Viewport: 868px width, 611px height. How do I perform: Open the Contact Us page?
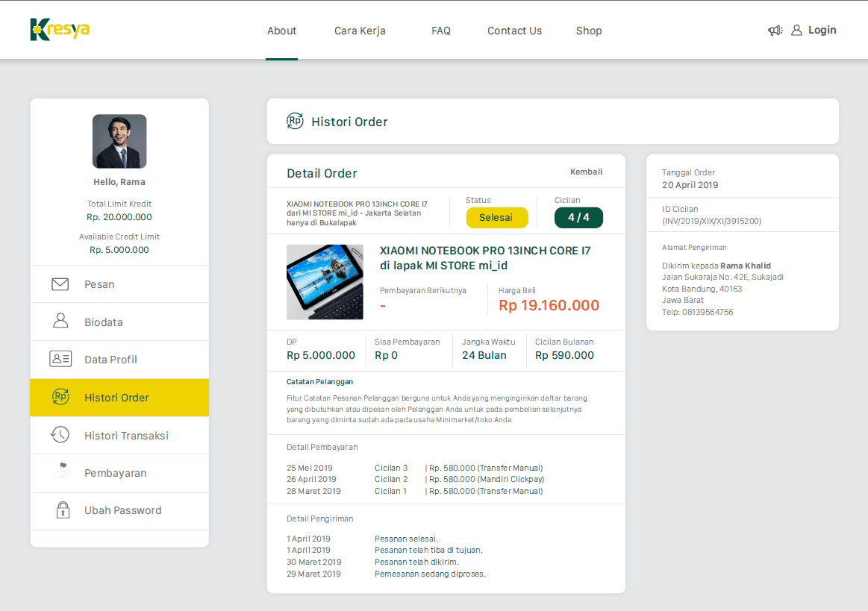pyautogui.click(x=514, y=31)
